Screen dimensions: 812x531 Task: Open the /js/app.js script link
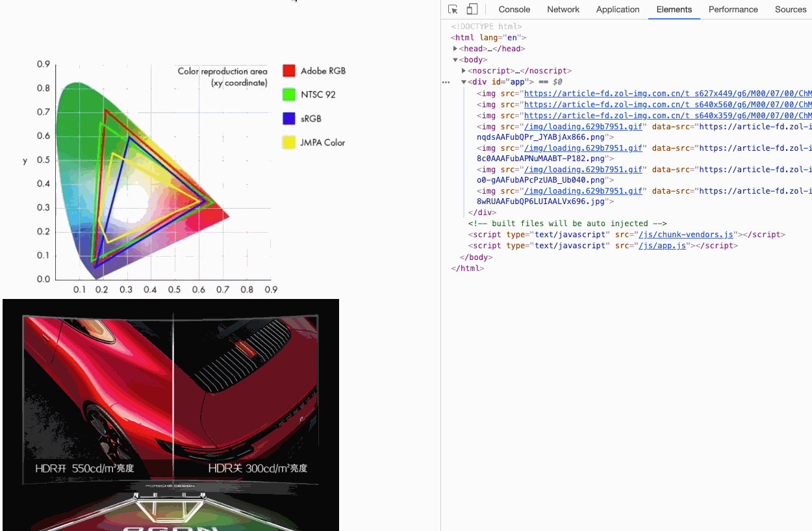(x=662, y=246)
